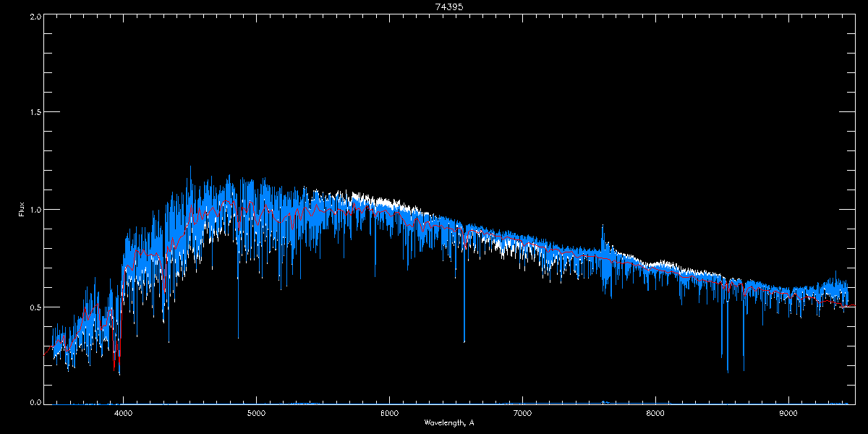Click the 1.0 y-axis tick label
Image resolution: width=868 pixels, height=434 pixels.
(x=36, y=210)
